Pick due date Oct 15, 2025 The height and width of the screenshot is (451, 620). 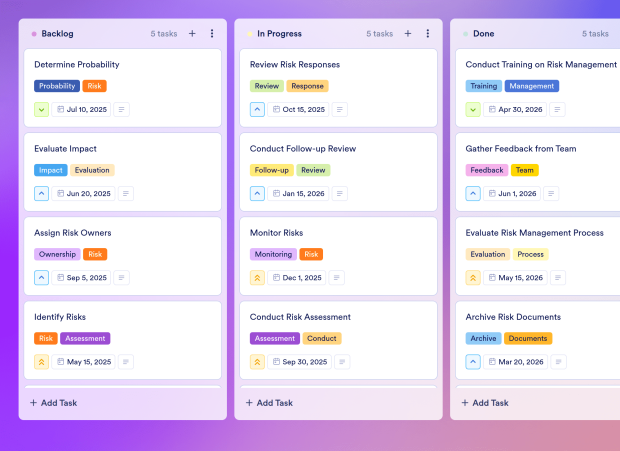coord(298,109)
